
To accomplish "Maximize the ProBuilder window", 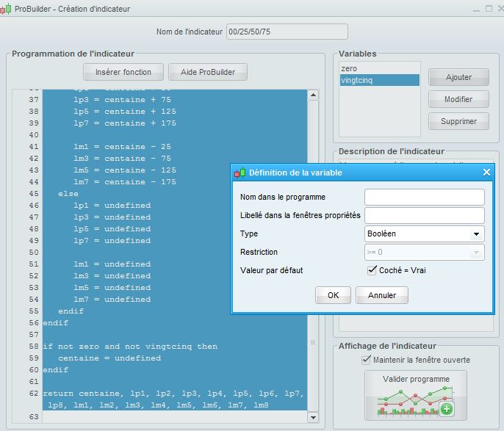I will pos(489,8).
